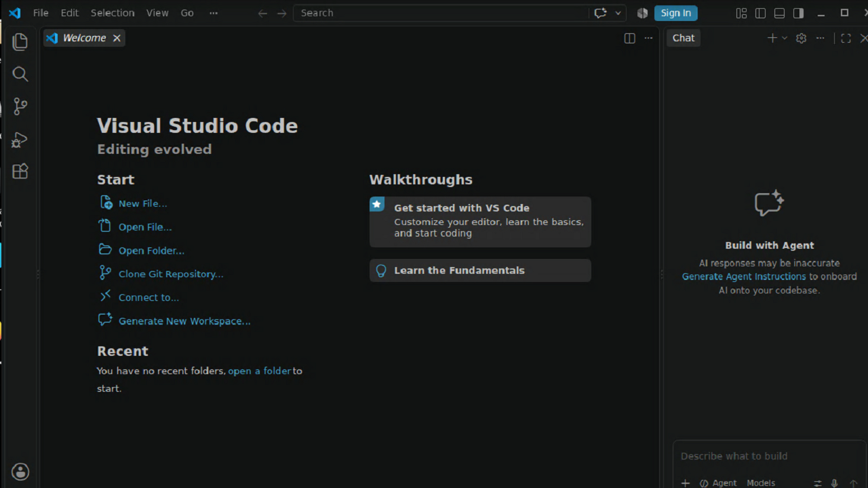Open the Agent mode picker
This screenshot has height=488, width=868.
[x=718, y=483]
